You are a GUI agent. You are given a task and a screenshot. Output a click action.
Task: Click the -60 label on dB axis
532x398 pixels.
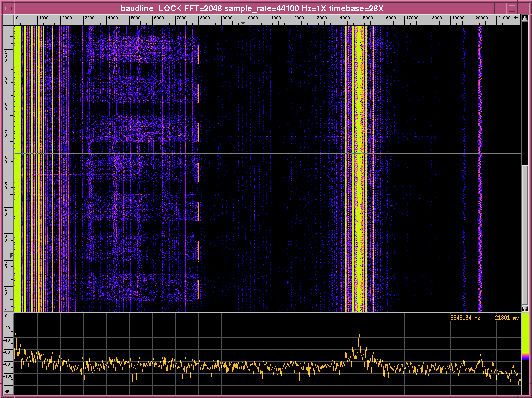7,352
